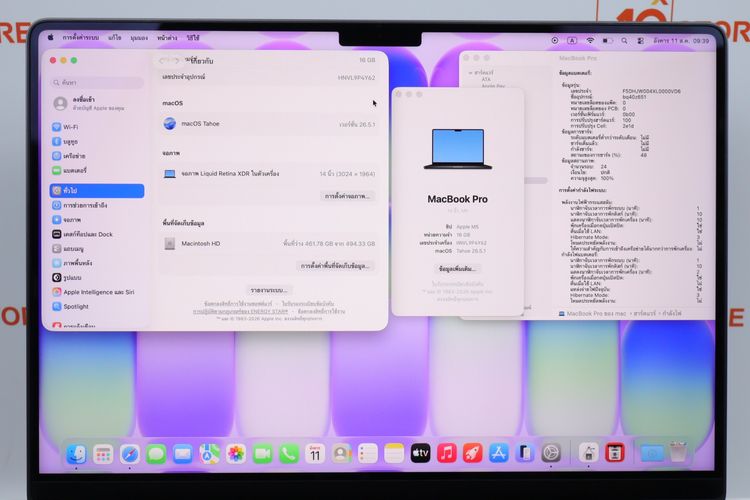Click the Macintosh HD storage row

(x=269, y=244)
